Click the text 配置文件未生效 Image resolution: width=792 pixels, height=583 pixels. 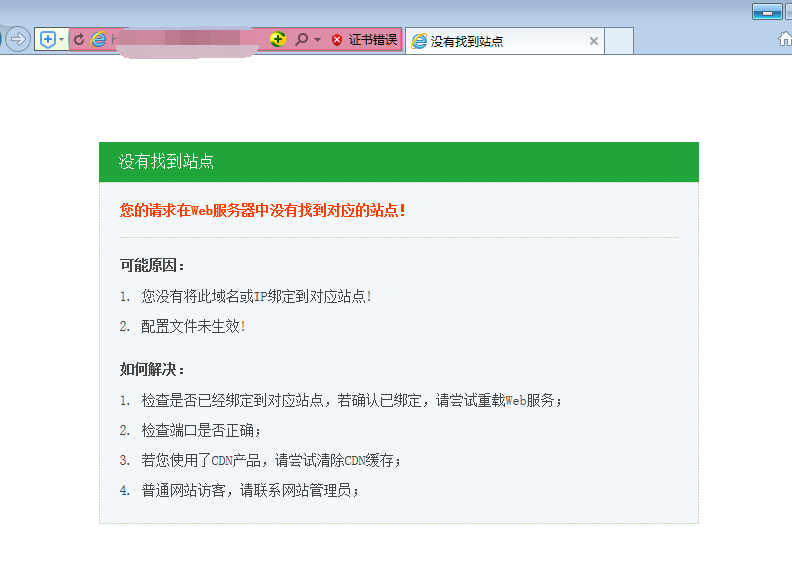193,326
